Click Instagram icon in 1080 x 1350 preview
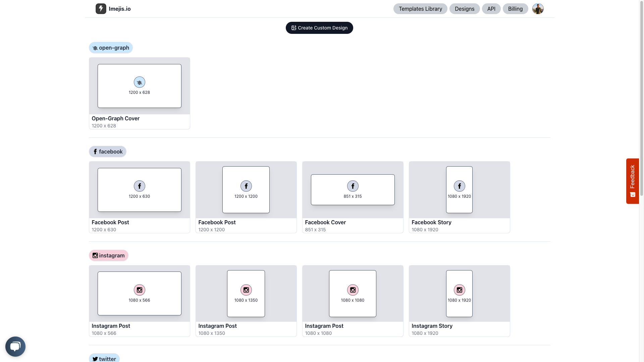Image resolution: width=644 pixels, height=362 pixels. [x=246, y=290]
